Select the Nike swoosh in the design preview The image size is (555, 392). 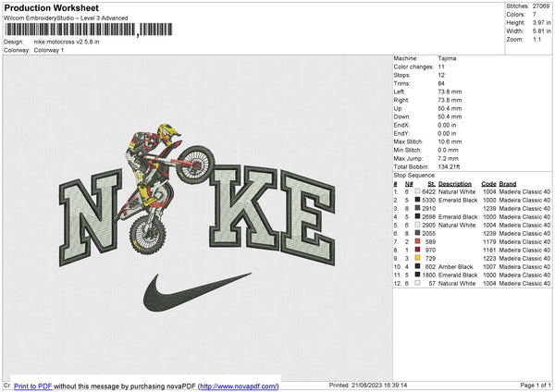(197, 292)
